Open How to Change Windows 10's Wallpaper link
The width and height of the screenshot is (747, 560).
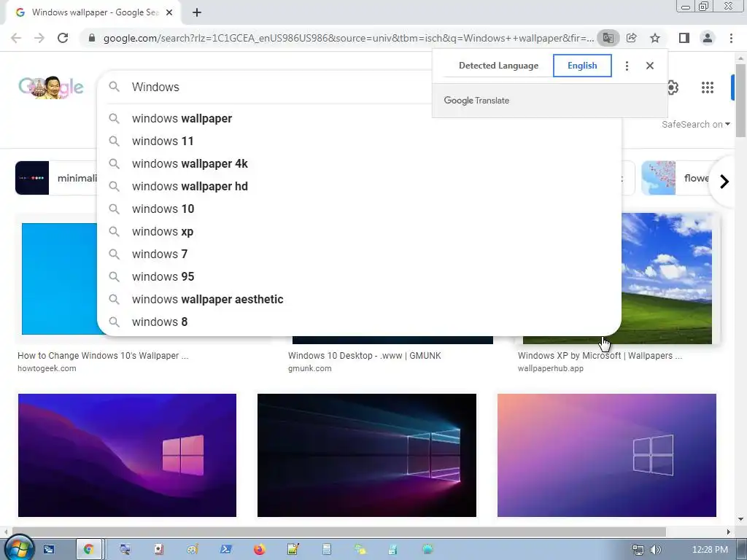pyautogui.click(x=103, y=356)
